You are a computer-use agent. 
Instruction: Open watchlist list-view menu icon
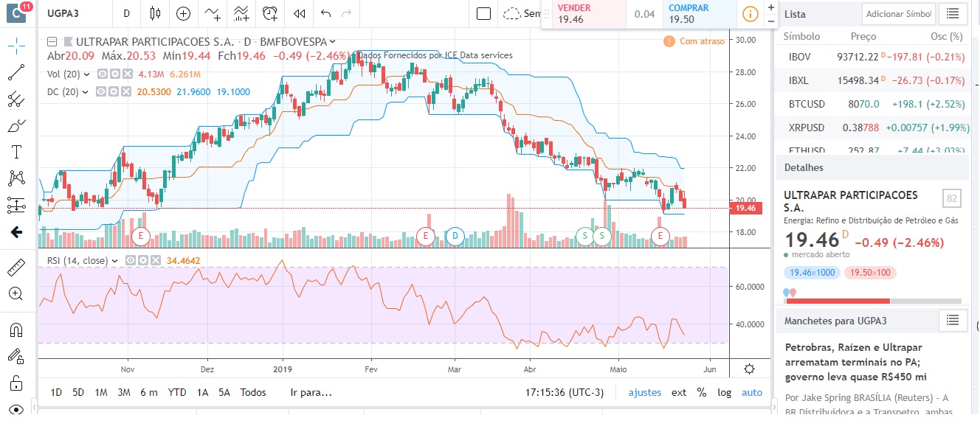(x=953, y=13)
